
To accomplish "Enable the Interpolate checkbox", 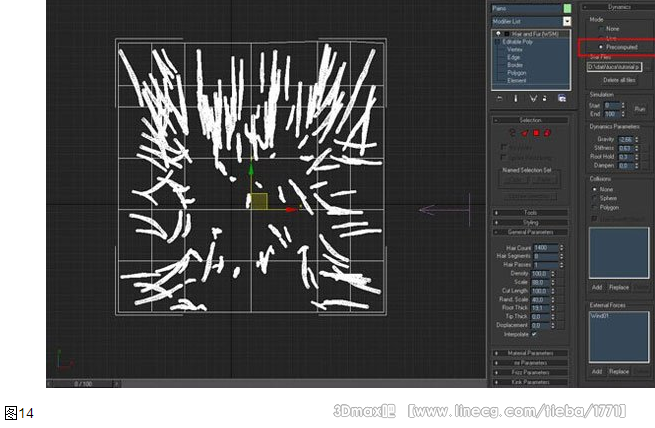I will pyautogui.click(x=534, y=333).
